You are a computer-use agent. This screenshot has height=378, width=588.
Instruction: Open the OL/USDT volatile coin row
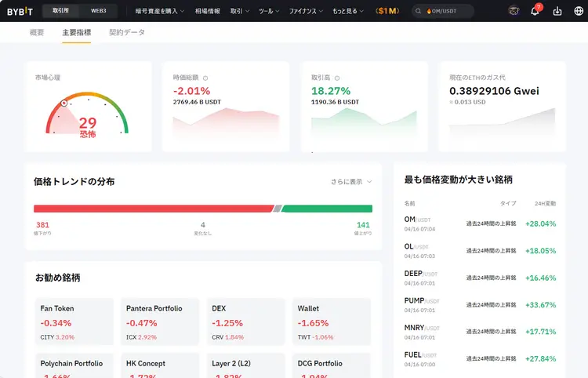pyautogui.click(x=480, y=251)
